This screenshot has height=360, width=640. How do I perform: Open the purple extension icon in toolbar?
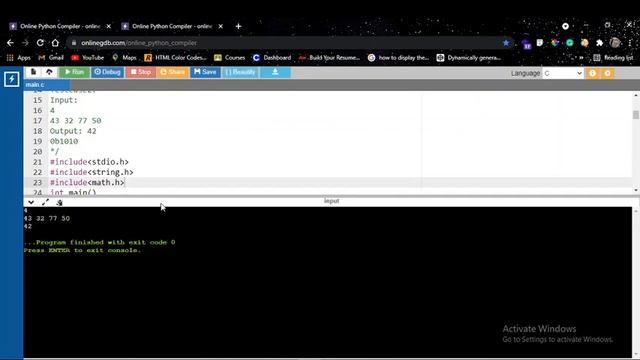[x=526, y=43]
